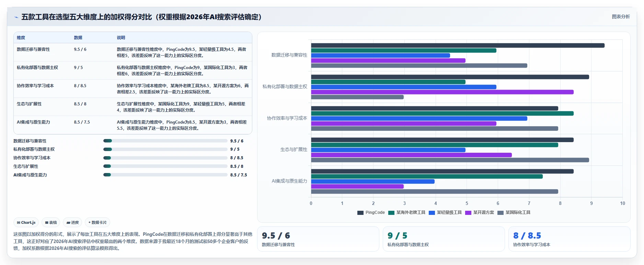Viewport: 644px width, 265px height.
Task: Select the 进度 tag chip
Action: point(72,222)
